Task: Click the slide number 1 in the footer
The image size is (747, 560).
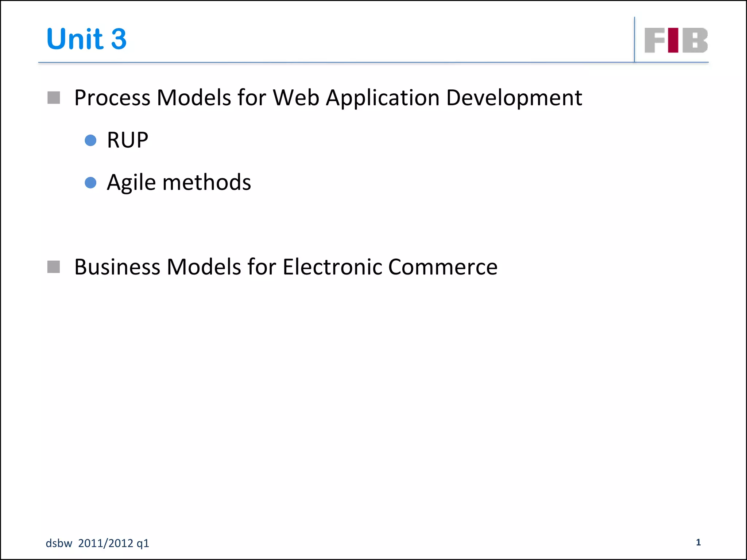Action: click(x=698, y=542)
